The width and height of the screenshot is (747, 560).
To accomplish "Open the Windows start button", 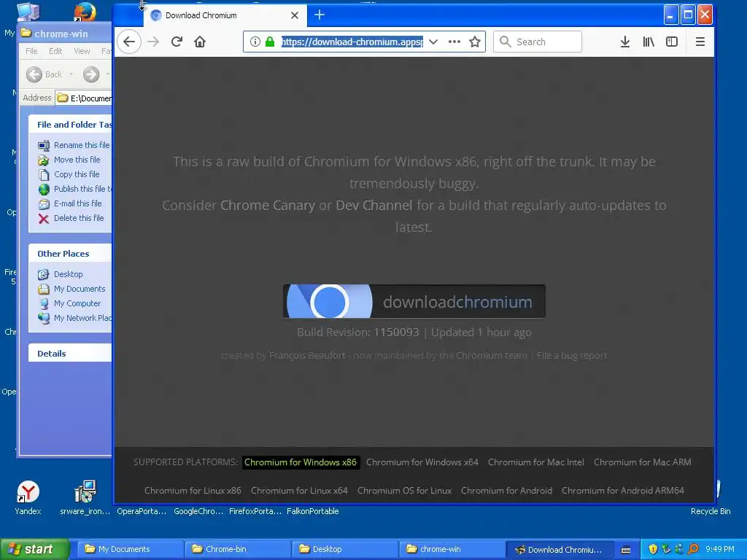I will click(34, 550).
